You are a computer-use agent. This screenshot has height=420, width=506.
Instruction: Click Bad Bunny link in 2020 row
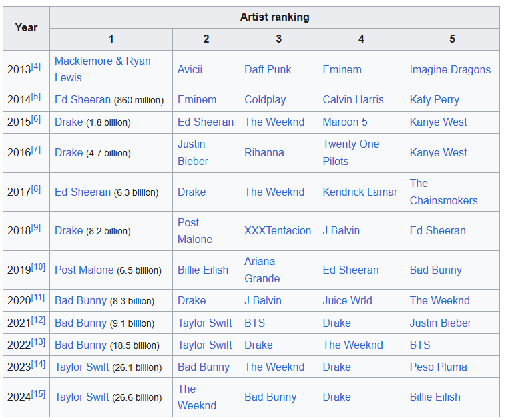coord(81,300)
